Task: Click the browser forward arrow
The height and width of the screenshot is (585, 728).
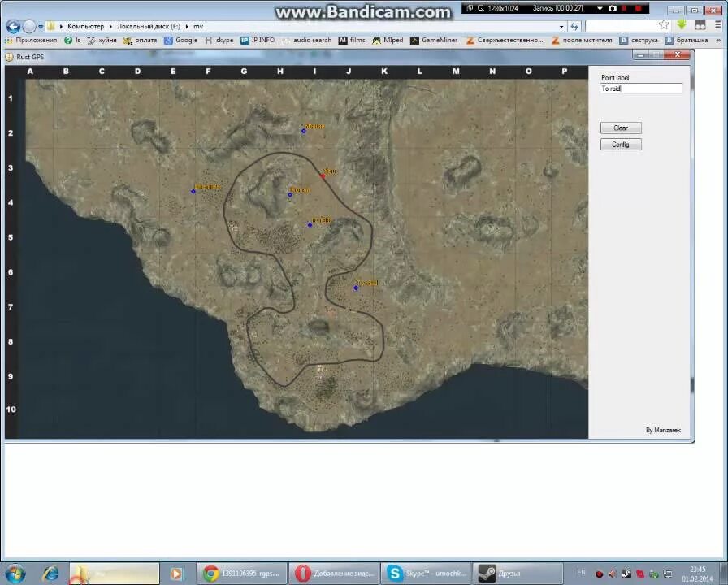Action: 29,27
